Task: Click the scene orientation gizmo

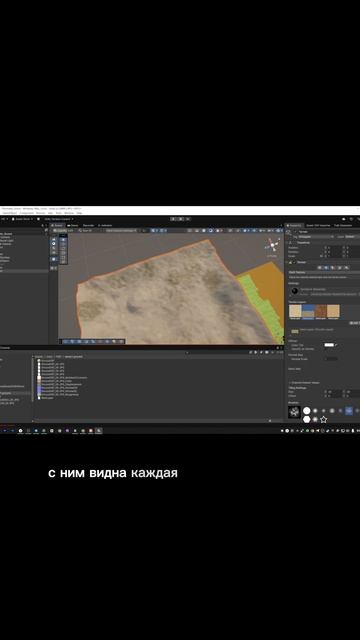Action: pos(272,245)
